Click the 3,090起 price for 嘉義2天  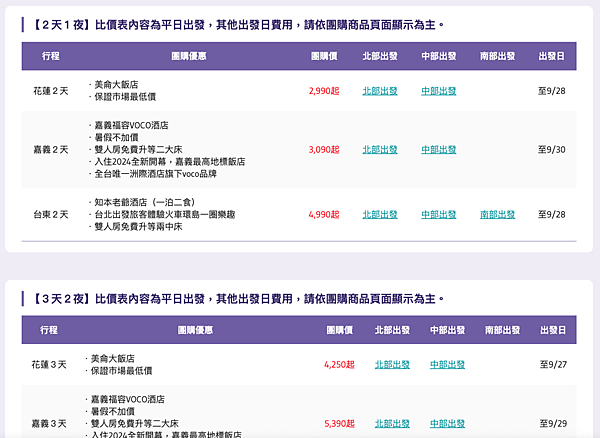pyautogui.click(x=324, y=150)
